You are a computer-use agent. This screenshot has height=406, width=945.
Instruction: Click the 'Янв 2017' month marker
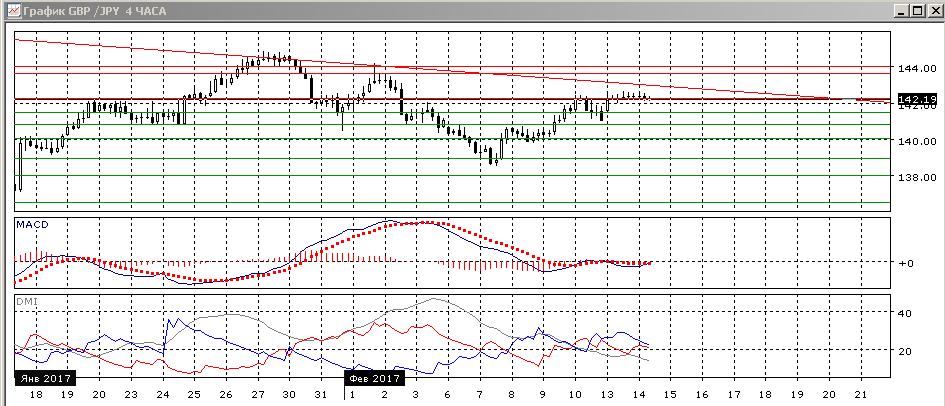click(x=45, y=378)
